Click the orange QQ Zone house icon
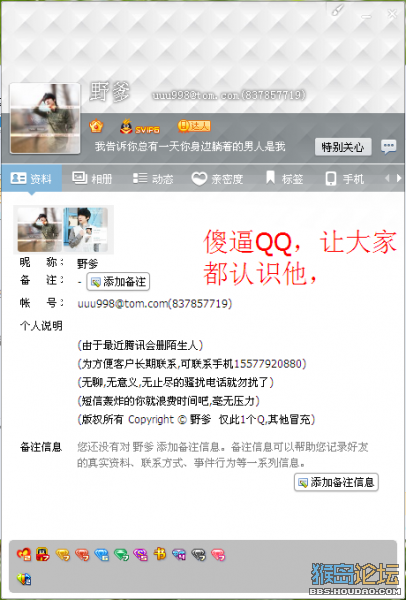This screenshot has width=406, height=600. click(x=96, y=126)
